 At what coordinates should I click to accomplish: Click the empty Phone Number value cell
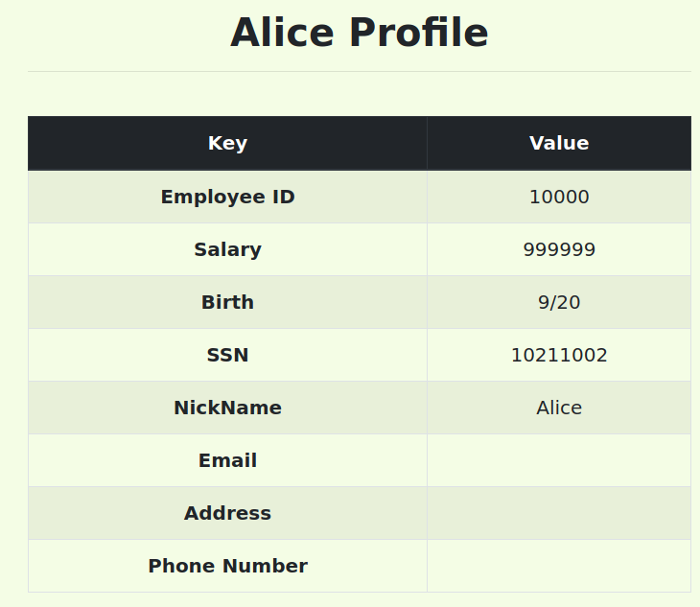coord(559,567)
